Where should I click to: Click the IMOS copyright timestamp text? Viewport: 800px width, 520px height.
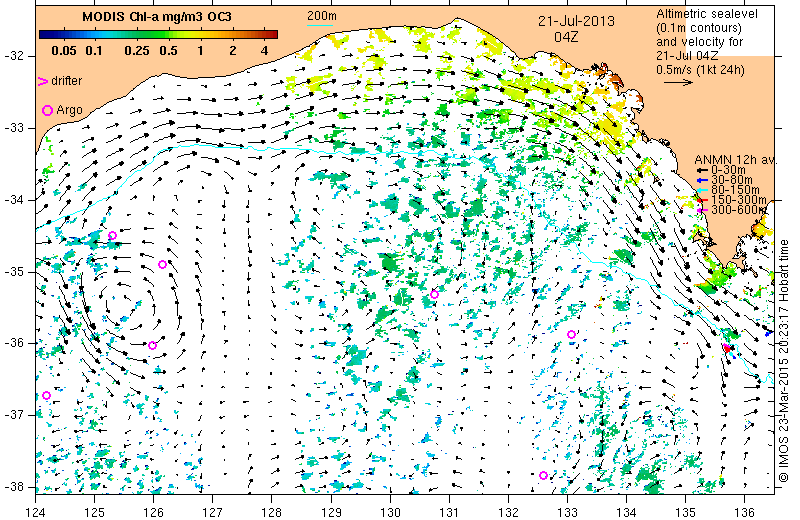coord(784,360)
